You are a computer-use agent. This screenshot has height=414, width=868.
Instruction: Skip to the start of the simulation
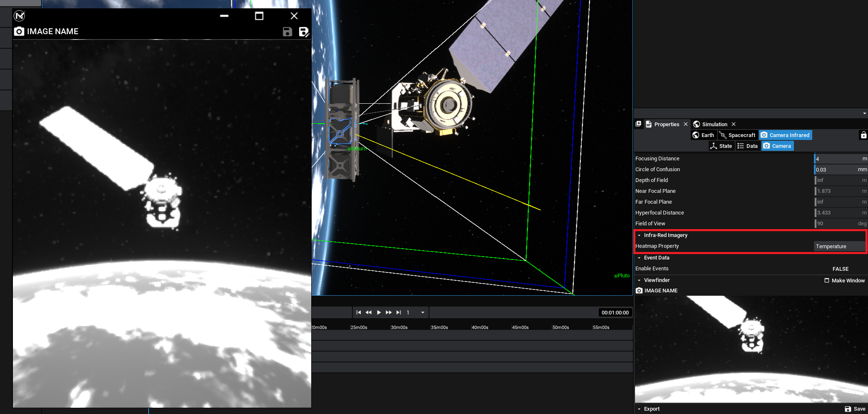[x=359, y=312]
